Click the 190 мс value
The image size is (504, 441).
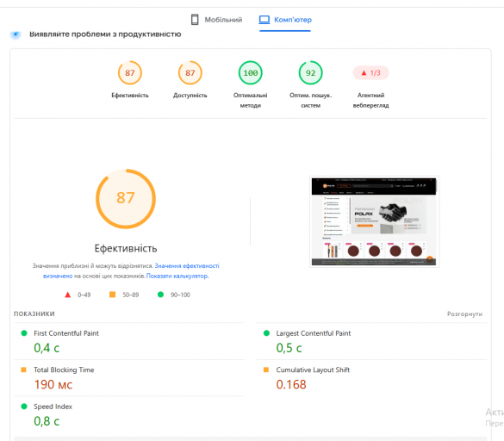tap(53, 384)
